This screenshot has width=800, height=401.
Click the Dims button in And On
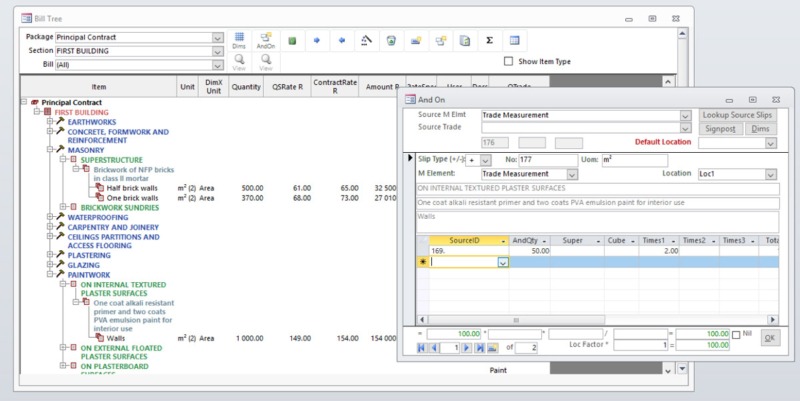pyautogui.click(x=760, y=129)
